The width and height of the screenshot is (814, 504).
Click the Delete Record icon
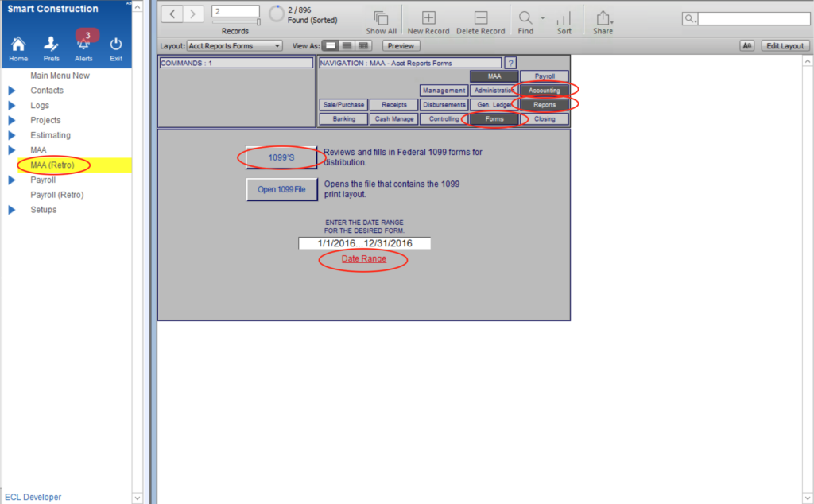coord(480,18)
